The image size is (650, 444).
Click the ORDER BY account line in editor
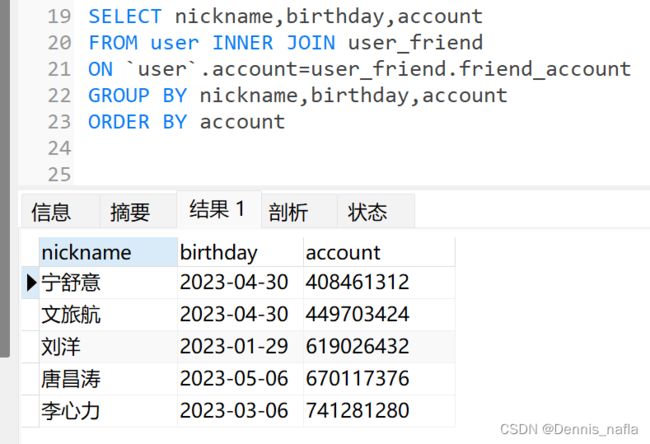[x=187, y=122]
